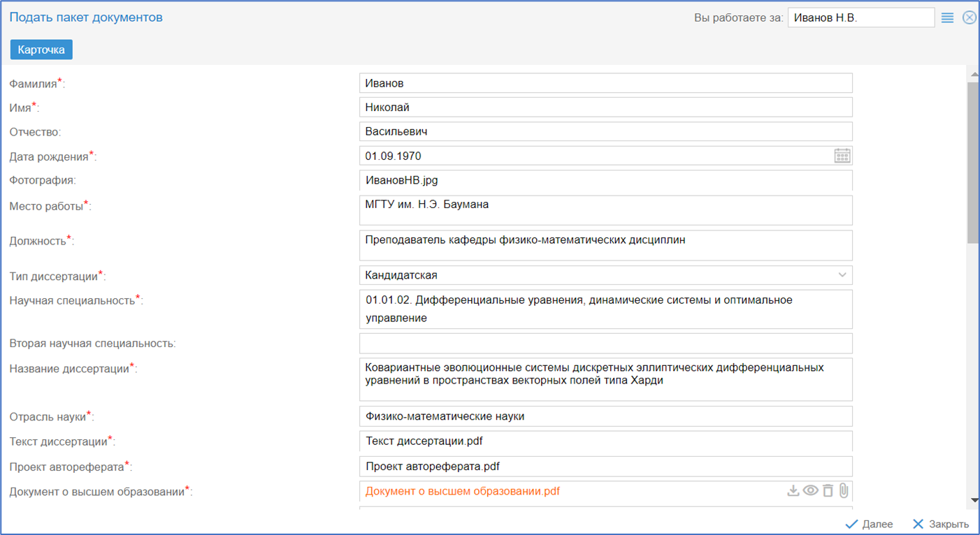980x535 pixels.
Task: Select the user field with Иванов Н.В.
Action: point(860,18)
